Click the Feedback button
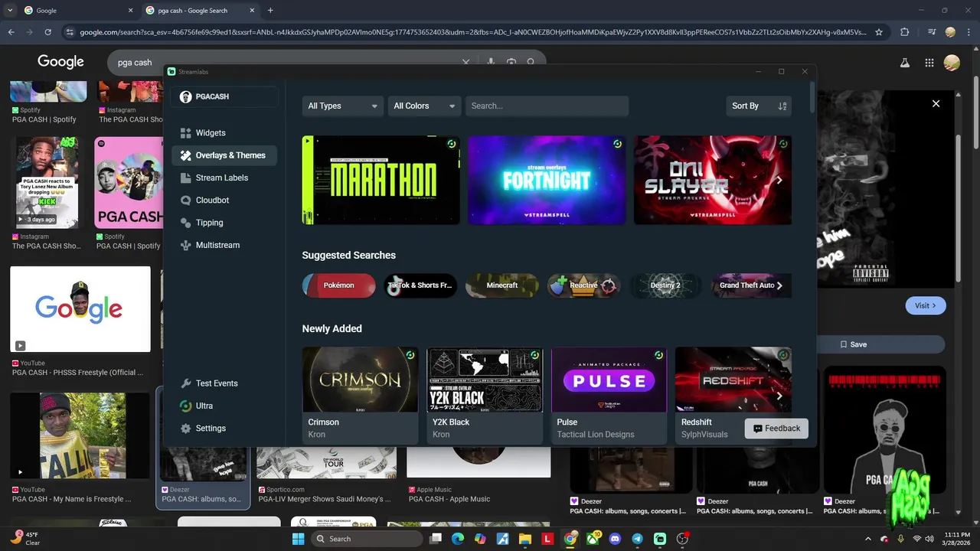Viewport: 980px width, 551px height. 776,429
